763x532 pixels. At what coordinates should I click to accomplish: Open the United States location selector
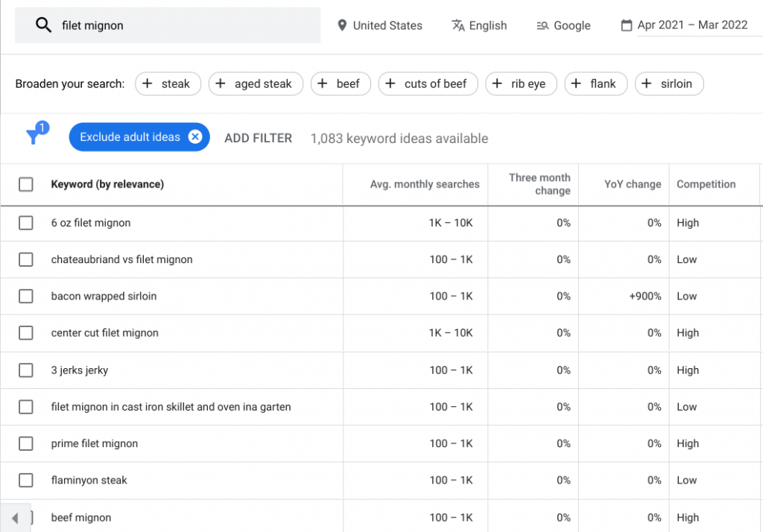(x=380, y=25)
